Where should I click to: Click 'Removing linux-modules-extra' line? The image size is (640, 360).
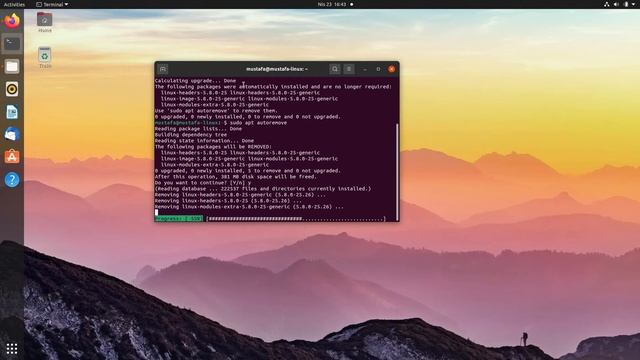click(x=249, y=207)
